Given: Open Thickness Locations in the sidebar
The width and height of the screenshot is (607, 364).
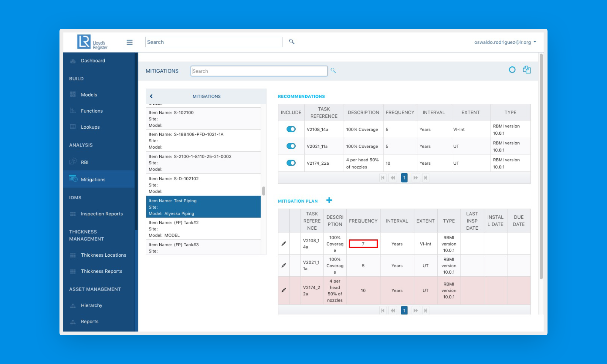Looking at the screenshot, I should (x=103, y=255).
